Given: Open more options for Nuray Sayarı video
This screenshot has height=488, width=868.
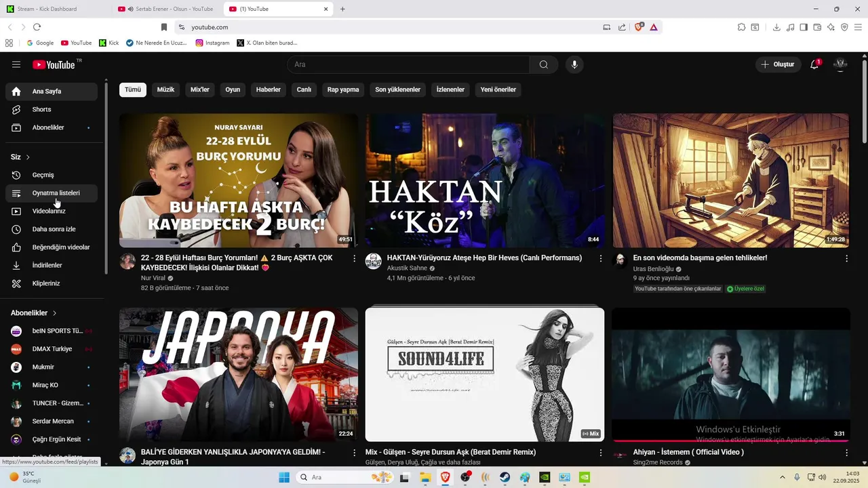Looking at the screenshot, I should [354, 258].
